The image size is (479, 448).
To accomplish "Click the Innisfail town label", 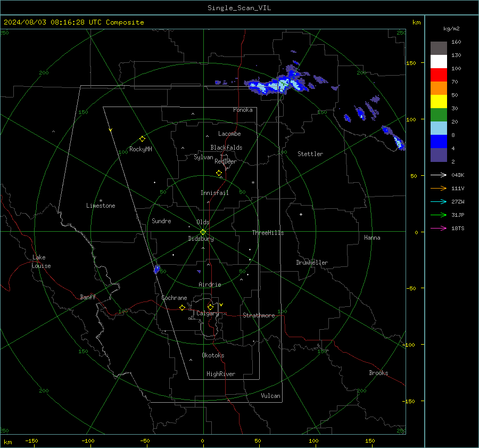I will coord(214,193).
